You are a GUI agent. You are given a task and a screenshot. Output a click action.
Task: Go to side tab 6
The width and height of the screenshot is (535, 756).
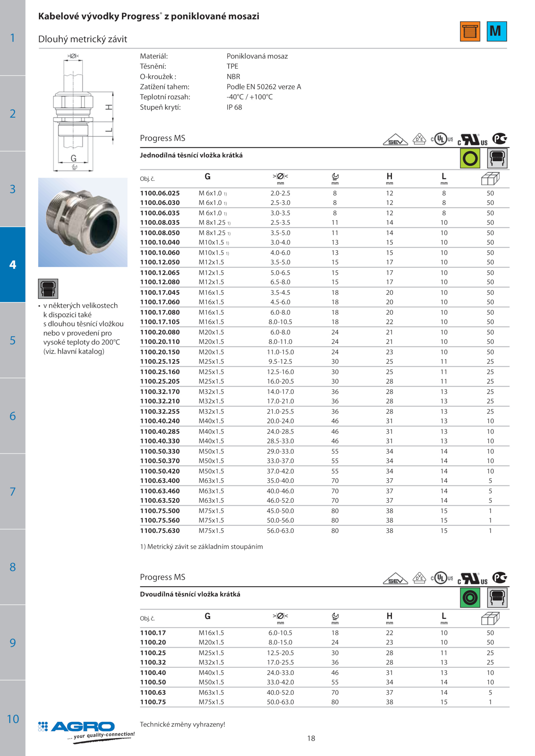click(13, 416)
